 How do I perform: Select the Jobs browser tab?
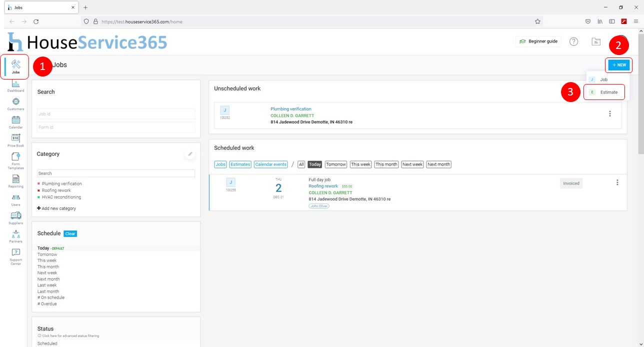click(x=41, y=7)
